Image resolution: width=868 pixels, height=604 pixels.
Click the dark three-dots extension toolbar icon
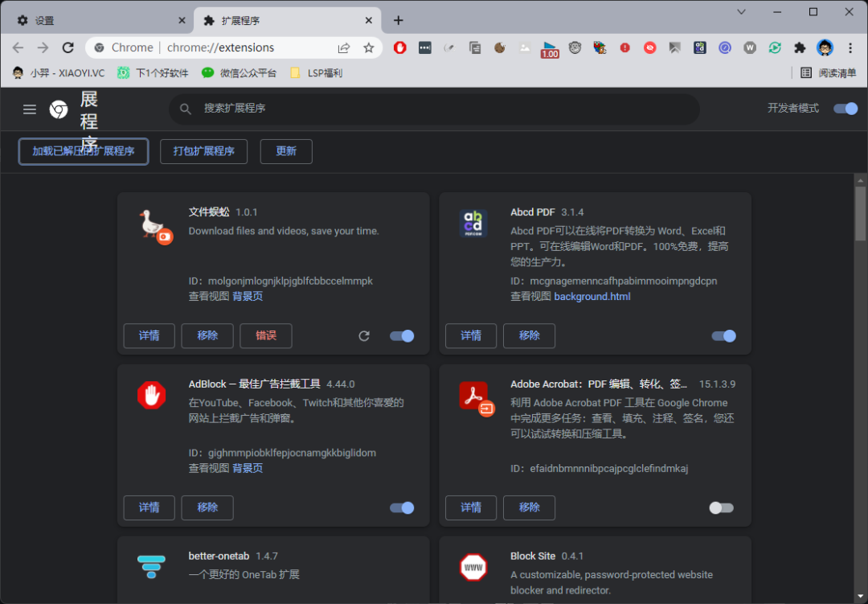tap(425, 47)
